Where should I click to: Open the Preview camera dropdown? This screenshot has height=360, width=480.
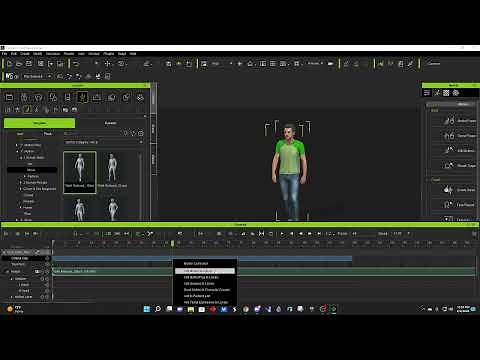(315, 63)
